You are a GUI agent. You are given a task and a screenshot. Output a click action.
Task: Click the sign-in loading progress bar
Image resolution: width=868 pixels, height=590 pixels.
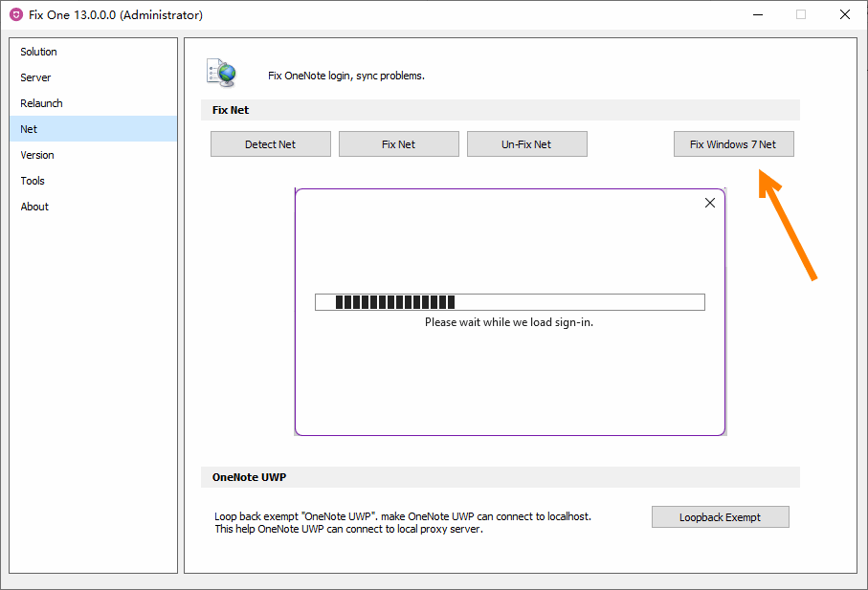(510, 302)
